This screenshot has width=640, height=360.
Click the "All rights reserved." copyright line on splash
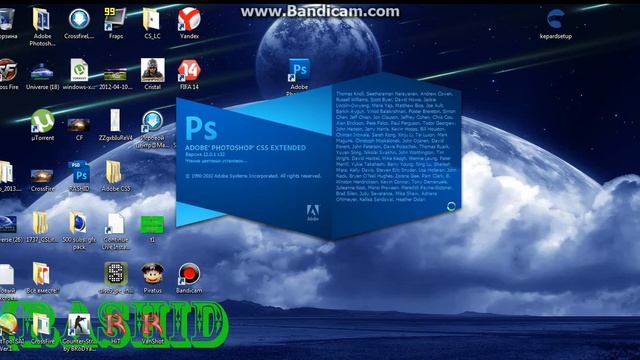(x=300, y=176)
